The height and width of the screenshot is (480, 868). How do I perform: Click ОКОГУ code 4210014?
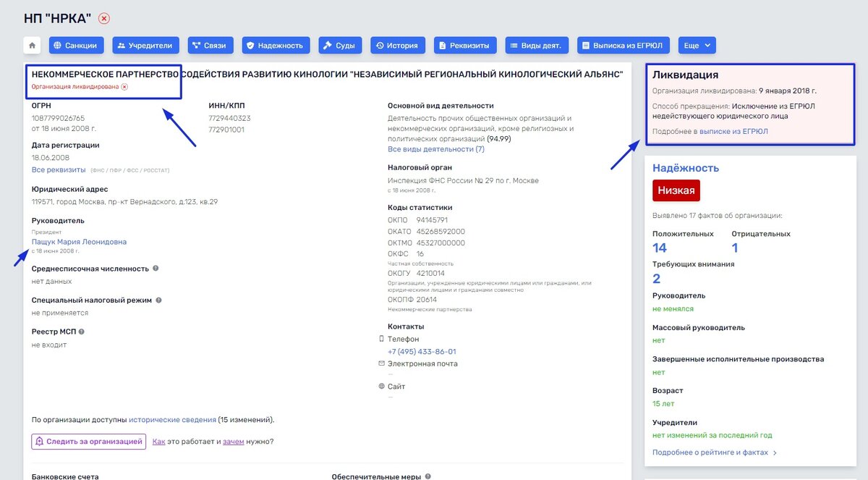tap(431, 273)
